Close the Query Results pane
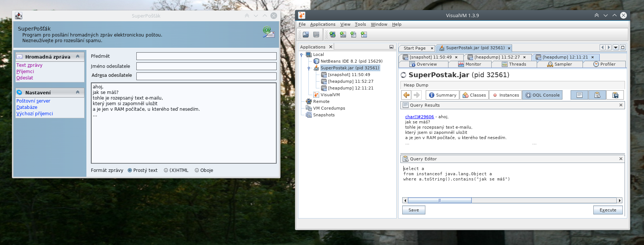Image resolution: width=644 pixels, height=245 pixels. coord(621,105)
